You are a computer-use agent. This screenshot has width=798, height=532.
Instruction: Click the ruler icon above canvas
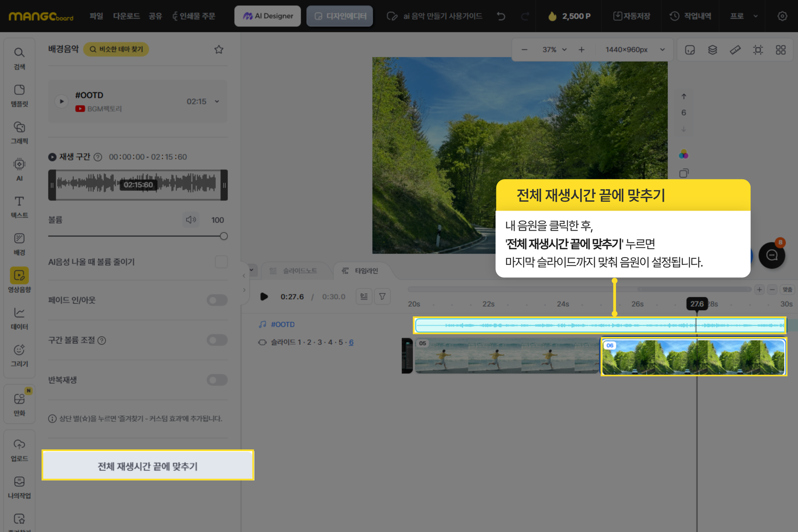coord(735,50)
